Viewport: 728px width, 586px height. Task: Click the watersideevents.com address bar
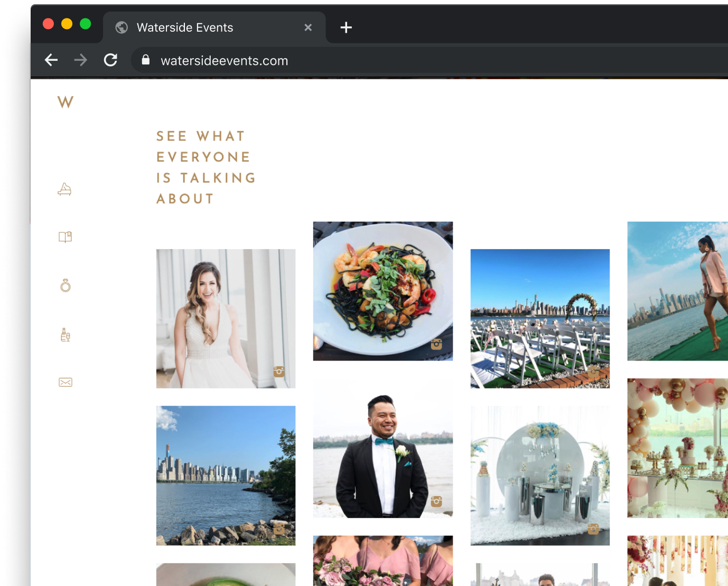tap(429, 60)
